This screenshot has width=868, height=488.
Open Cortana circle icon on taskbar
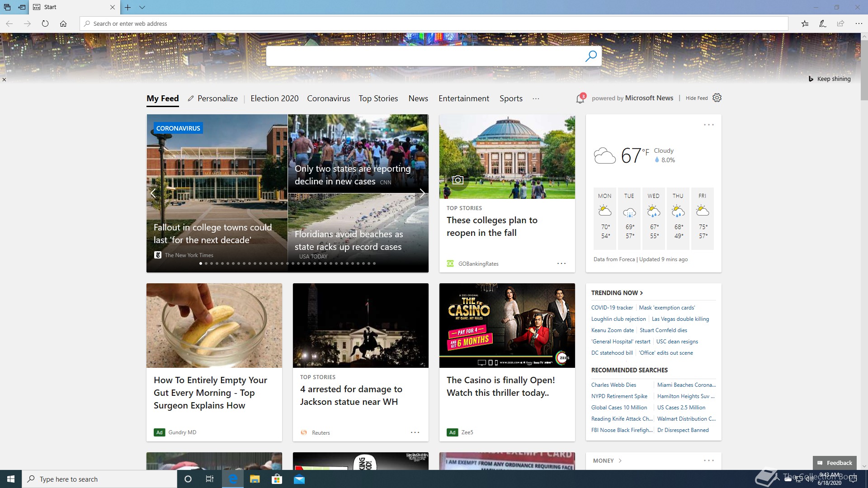(x=188, y=479)
